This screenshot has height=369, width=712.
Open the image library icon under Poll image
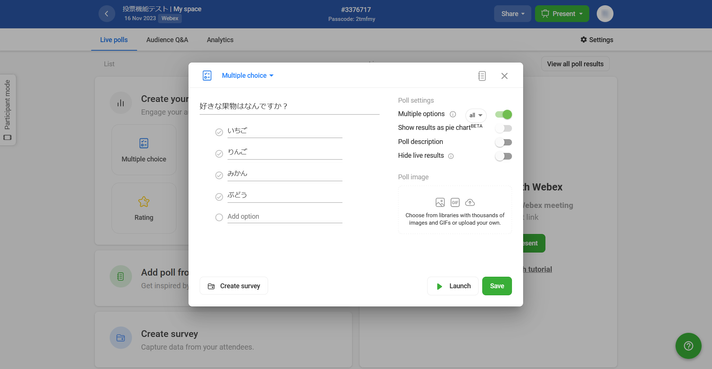pyautogui.click(x=440, y=202)
